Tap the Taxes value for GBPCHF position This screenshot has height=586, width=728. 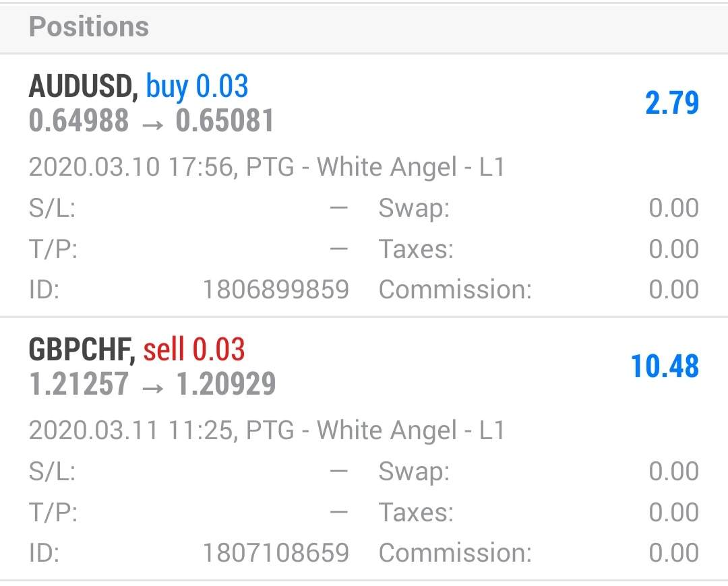[673, 513]
